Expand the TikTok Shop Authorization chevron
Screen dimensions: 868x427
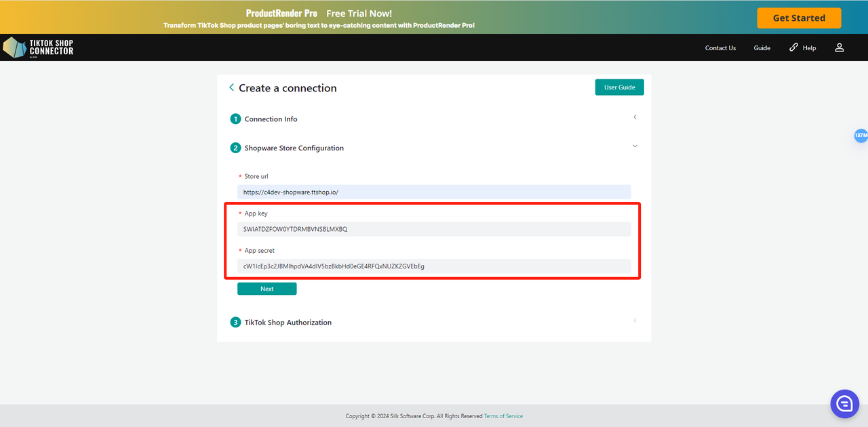[x=635, y=321]
